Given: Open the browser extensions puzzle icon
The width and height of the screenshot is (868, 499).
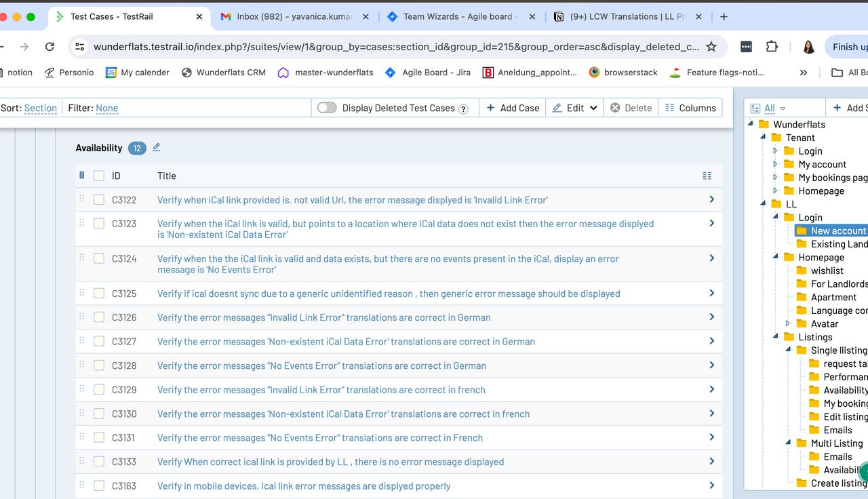Looking at the screenshot, I should [x=772, y=47].
